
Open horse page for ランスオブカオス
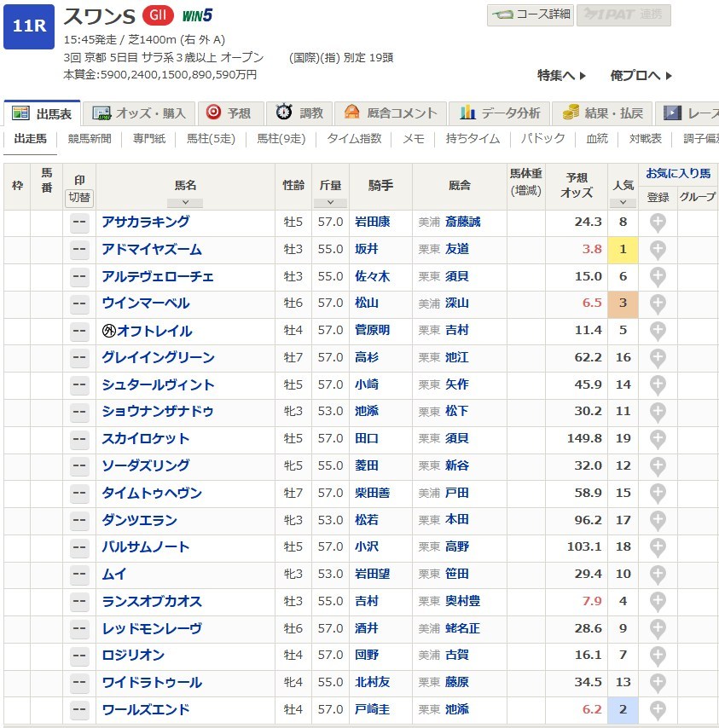tap(152, 601)
